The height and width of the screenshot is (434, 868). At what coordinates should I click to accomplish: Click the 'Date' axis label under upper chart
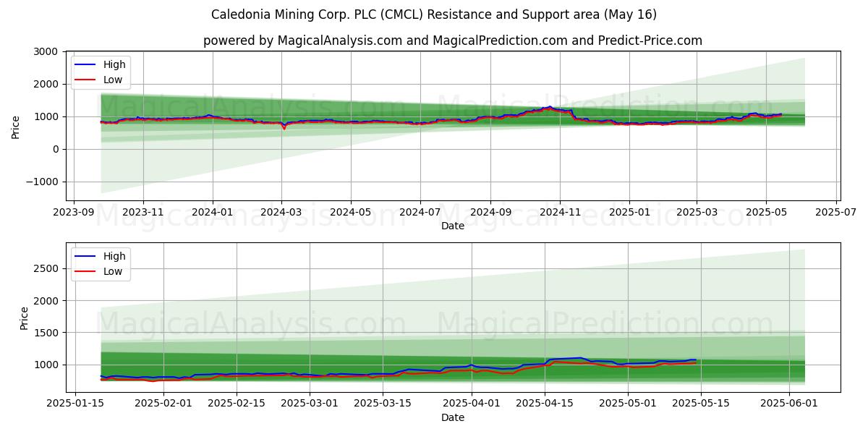(x=453, y=226)
